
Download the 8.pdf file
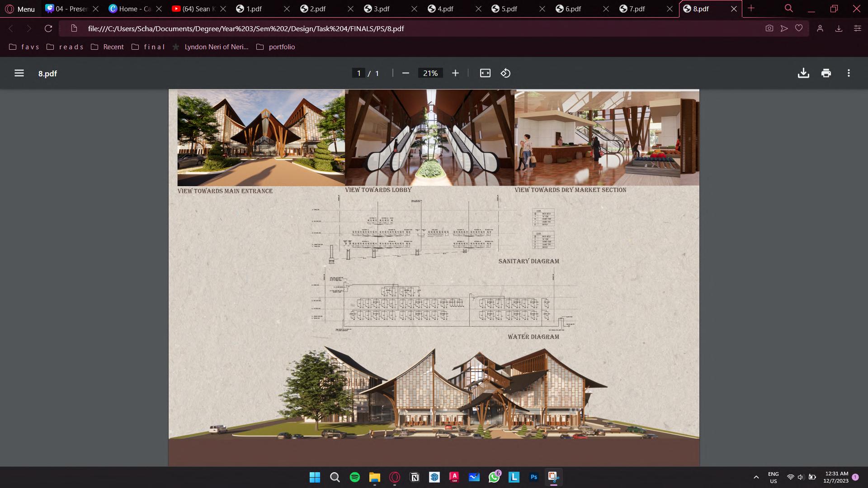point(803,73)
